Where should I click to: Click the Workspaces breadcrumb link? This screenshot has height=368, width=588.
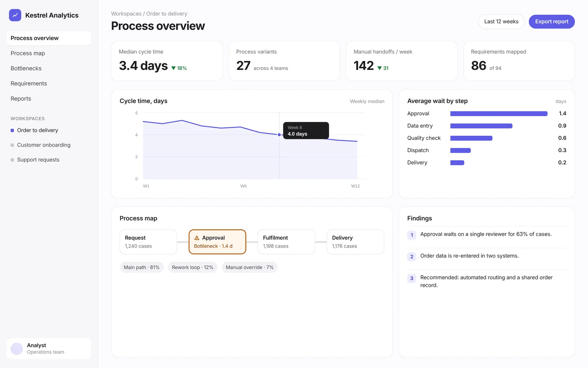point(126,14)
